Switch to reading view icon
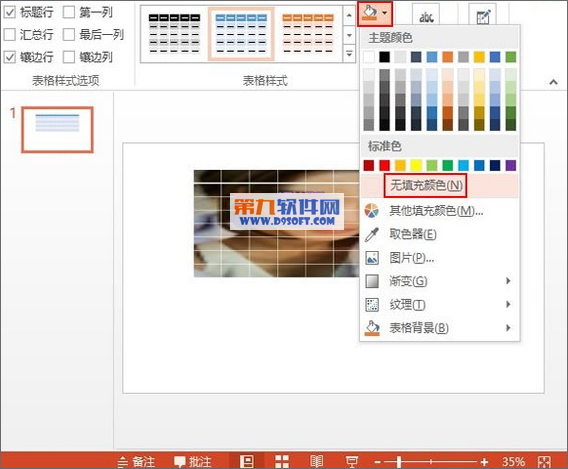 click(x=317, y=461)
